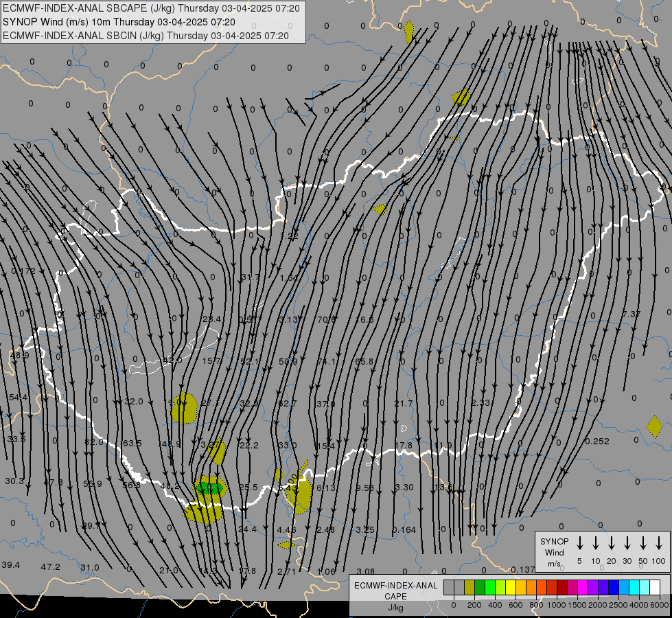This screenshot has width=672, height=618.
Task: Click the map value '63.5'
Action: click(132, 443)
